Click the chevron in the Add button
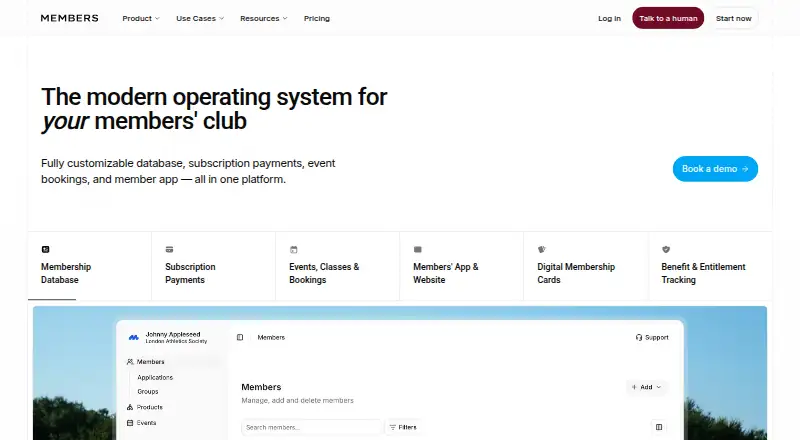Image resolution: width=800 pixels, height=440 pixels. coord(659,387)
